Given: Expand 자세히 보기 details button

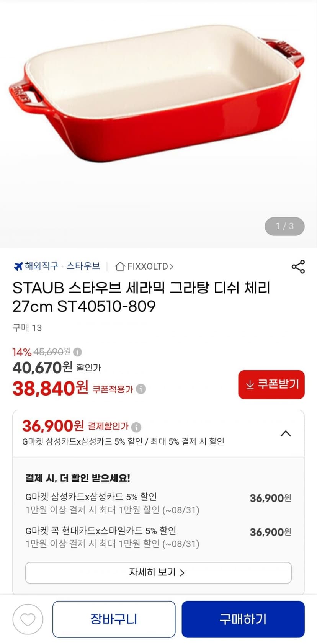Looking at the screenshot, I should click(158, 572).
